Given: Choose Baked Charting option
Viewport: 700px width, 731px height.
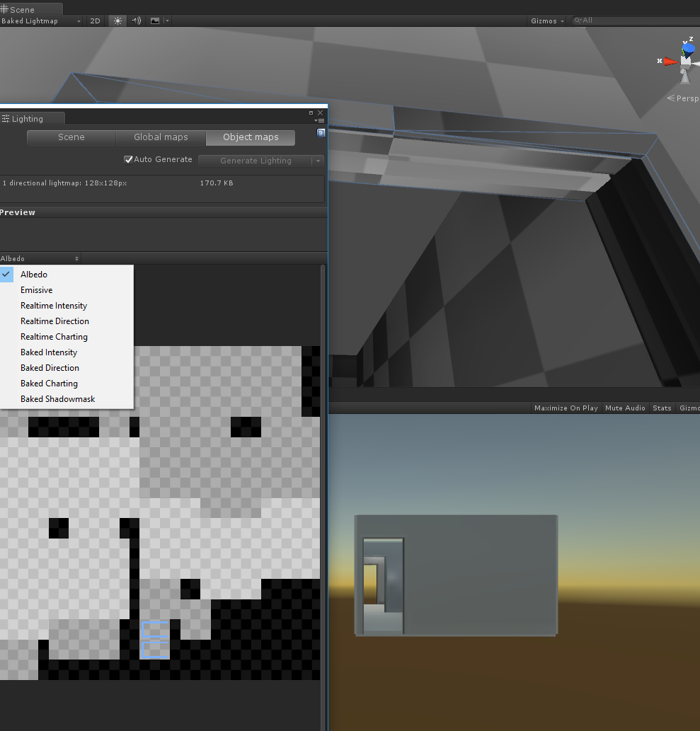Looking at the screenshot, I should click(x=67, y=384).
